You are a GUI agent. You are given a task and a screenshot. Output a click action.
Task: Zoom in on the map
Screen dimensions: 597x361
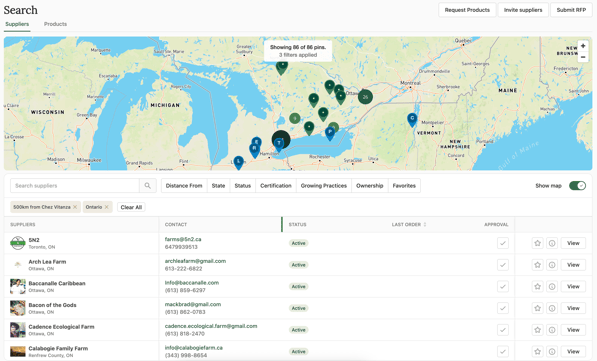[583, 46]
